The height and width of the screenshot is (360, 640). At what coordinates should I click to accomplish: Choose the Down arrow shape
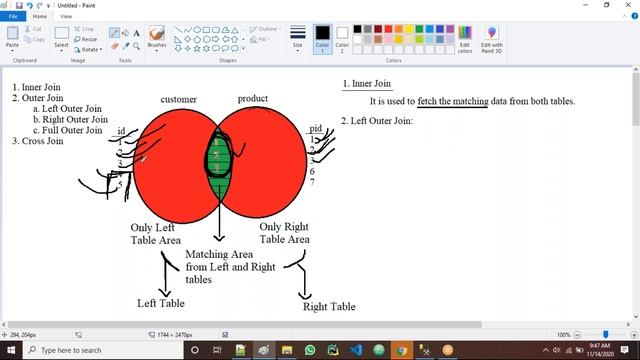178,49
